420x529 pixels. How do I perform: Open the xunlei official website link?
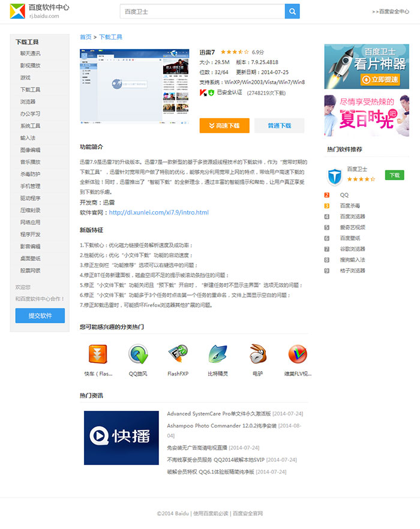point(158,212)
